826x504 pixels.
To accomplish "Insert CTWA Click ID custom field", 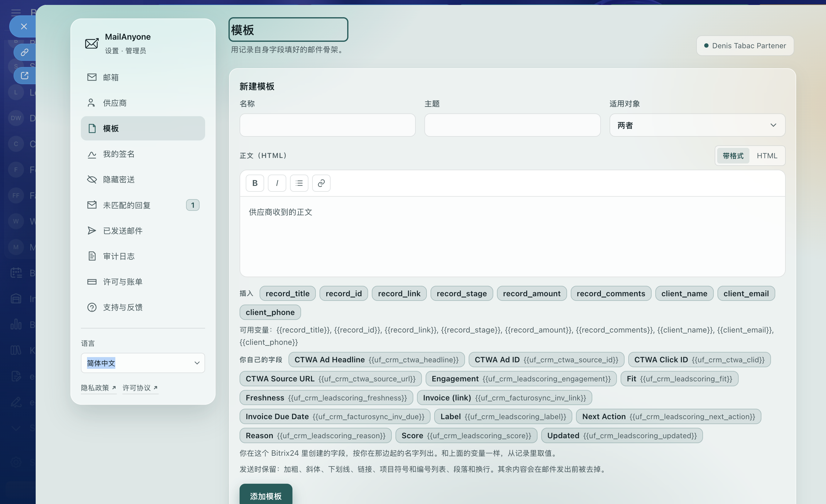I will (699, 360).
